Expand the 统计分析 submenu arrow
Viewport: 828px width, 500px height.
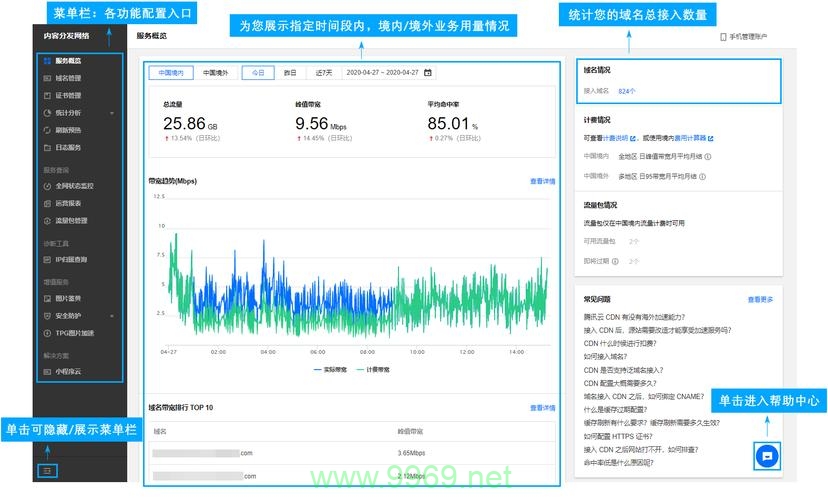[112, 113]
